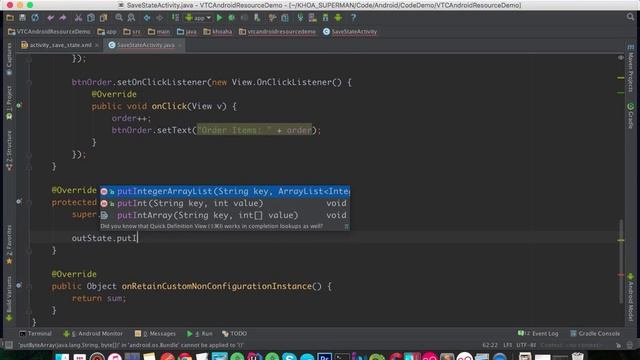Click the Cut scissors icon
Screen dimensions: 640x360
tap(78, 18)
